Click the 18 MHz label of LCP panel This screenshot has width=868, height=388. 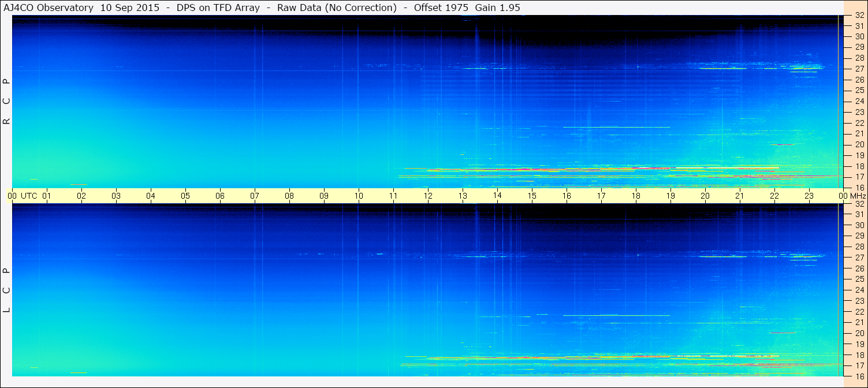859,355
